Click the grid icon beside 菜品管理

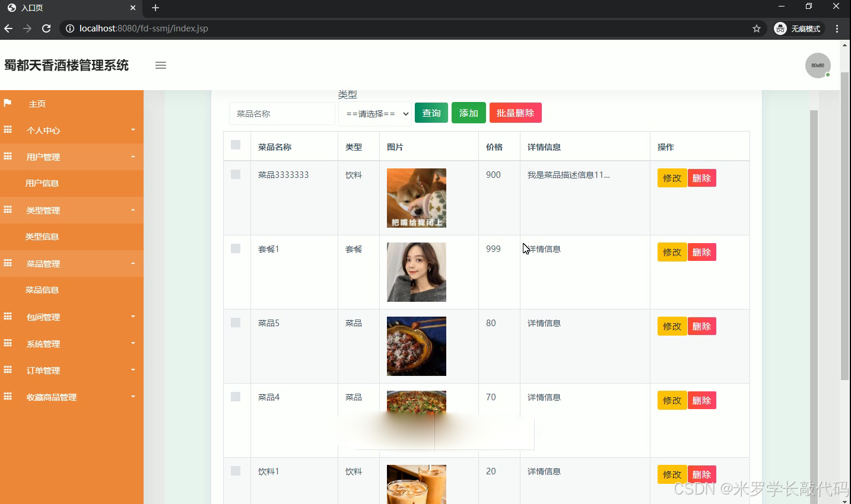point(8,263)
